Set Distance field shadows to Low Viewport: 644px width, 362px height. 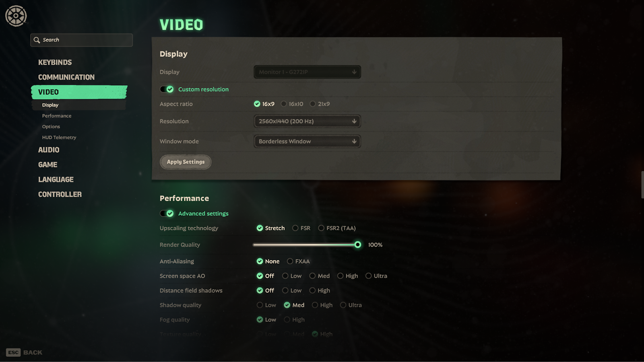pos(285,290)
